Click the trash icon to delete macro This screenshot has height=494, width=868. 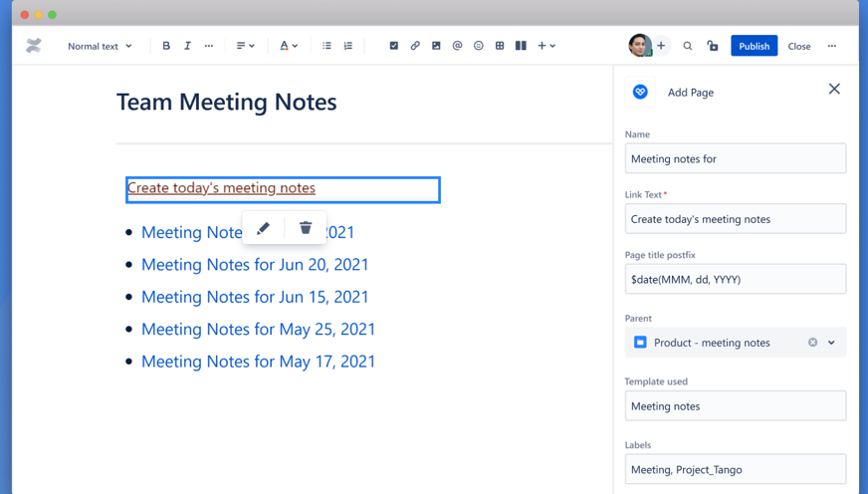tap(306, 228)
